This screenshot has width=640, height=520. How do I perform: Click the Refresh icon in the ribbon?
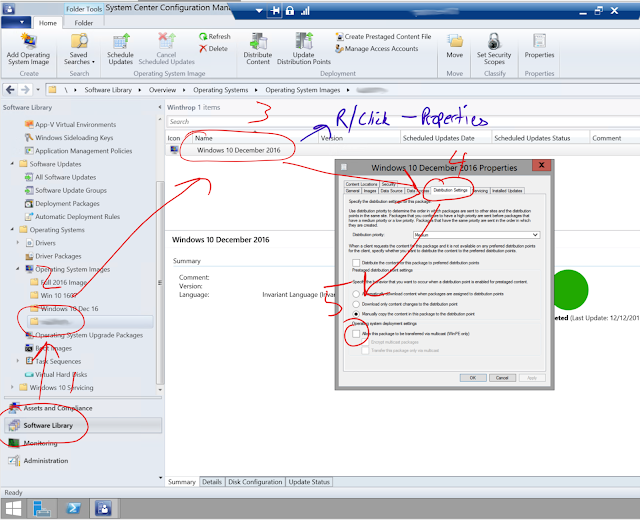tap(203, 37)
